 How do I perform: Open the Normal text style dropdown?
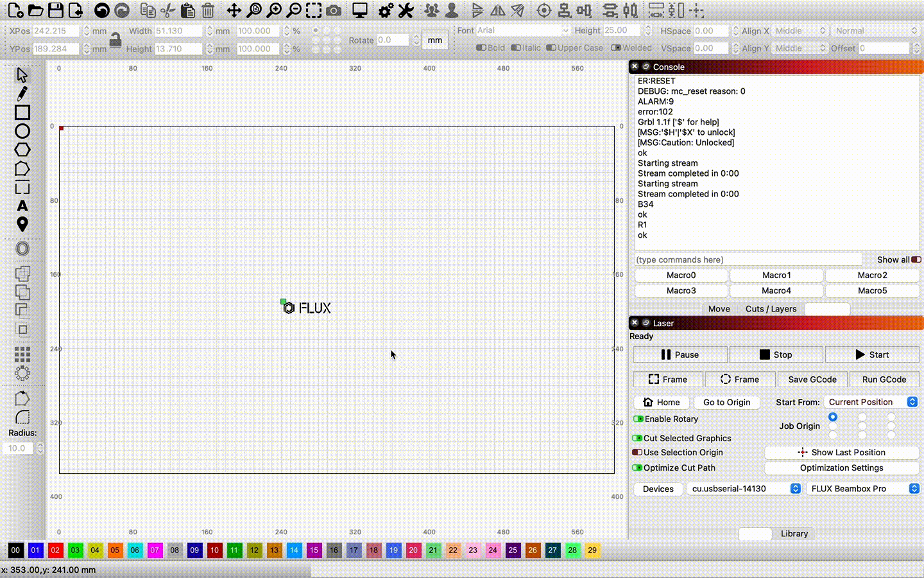(x=875, y=31)
